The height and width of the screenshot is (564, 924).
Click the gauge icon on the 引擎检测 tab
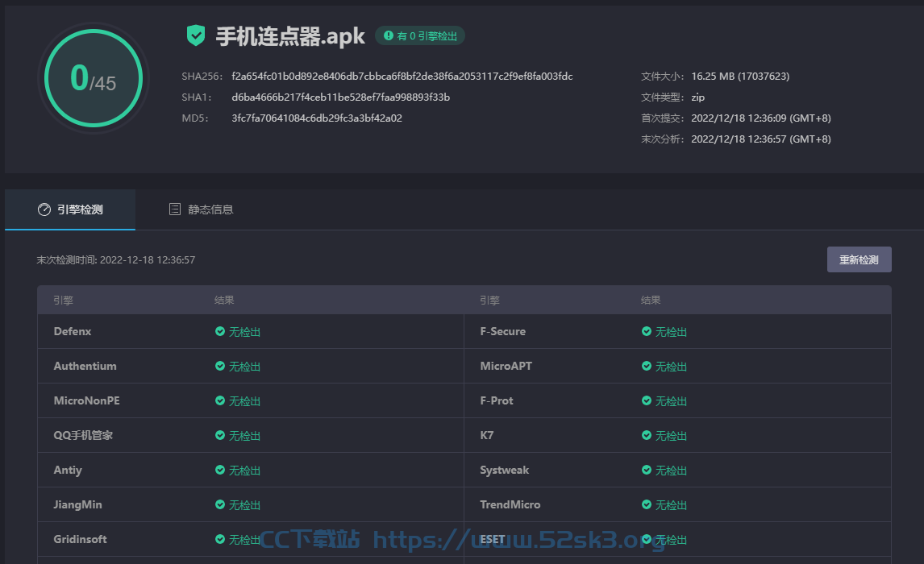coord(44,209)
